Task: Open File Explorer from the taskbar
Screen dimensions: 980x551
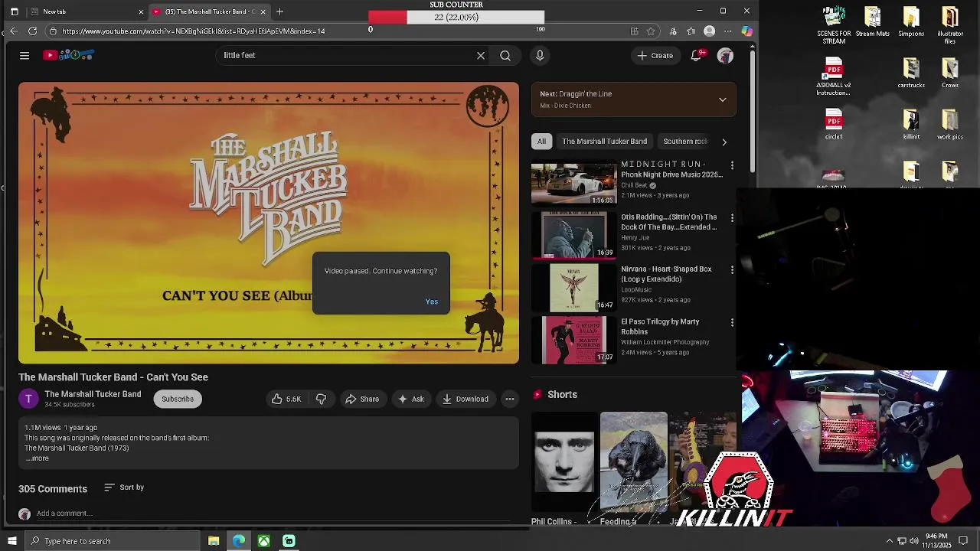Action: [214, 541]
